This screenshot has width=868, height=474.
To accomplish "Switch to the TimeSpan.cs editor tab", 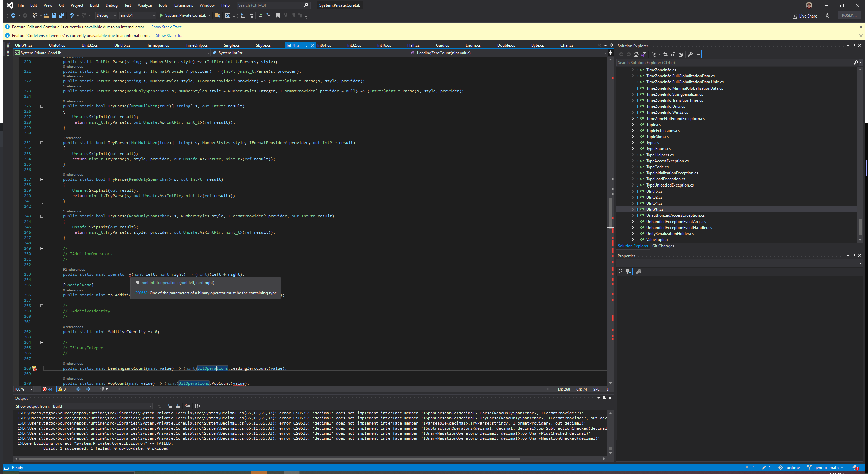I will 159,45.
